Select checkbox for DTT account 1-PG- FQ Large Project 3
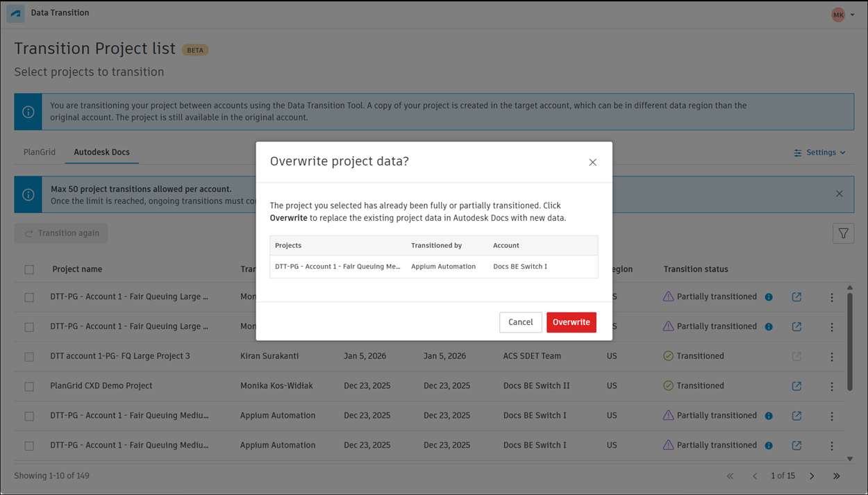Viewport: 868px width, 495px height. (29, 357)
